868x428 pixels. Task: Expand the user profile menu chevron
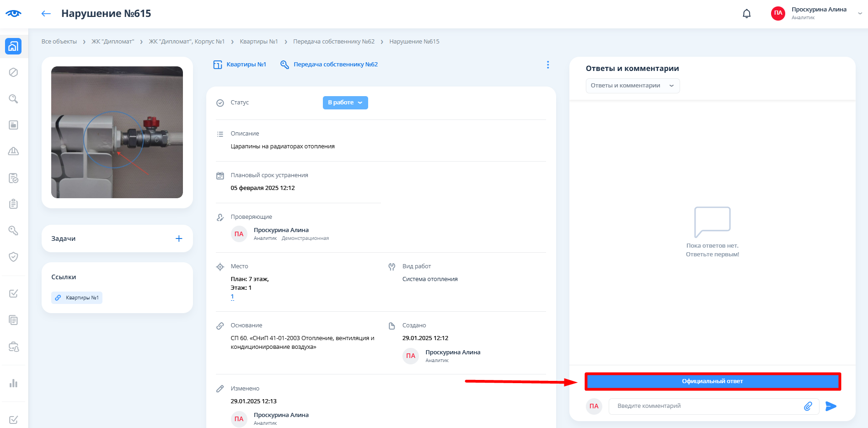click(860, 13)
